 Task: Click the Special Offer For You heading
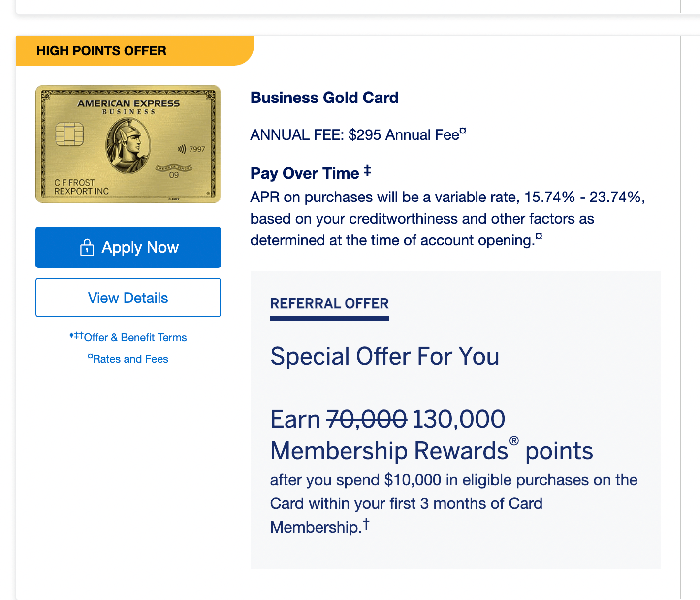point(384,356)
